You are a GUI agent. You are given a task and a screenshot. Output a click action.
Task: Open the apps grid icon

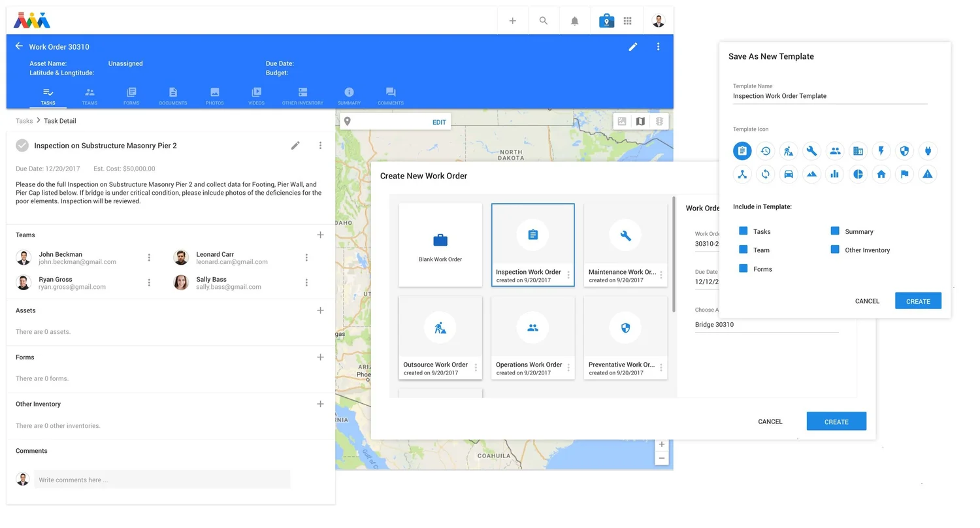[628, 21]
